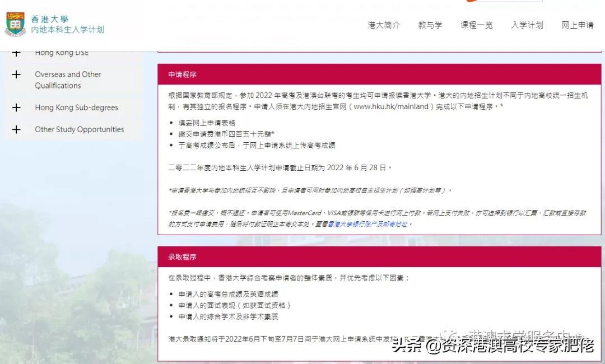Viewport: 605px width, 364px height.
Task: Open the 港大简介 menu
Action: pos(384,25)
